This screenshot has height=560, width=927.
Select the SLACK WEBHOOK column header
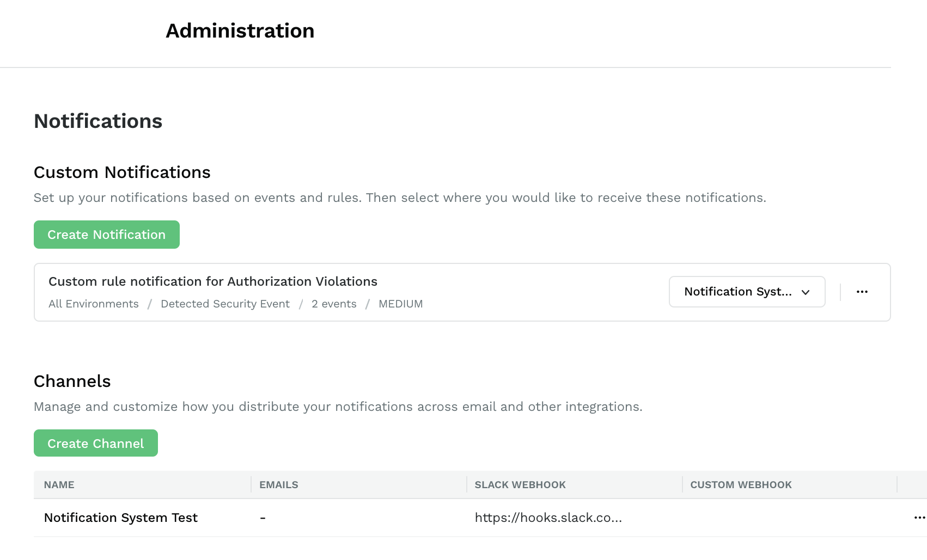coord(520,485)
